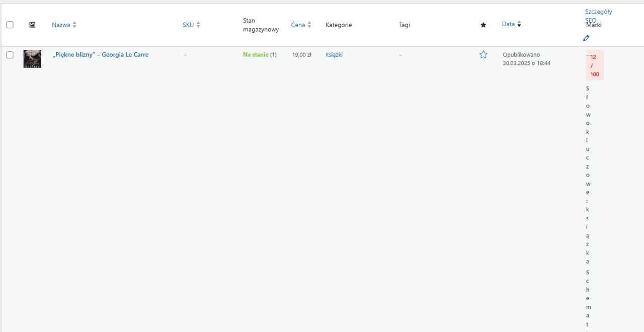The image size is (644, 332).
Task: Open the „Piękne blizny” product thumbnail
Action: coord(32,59)
